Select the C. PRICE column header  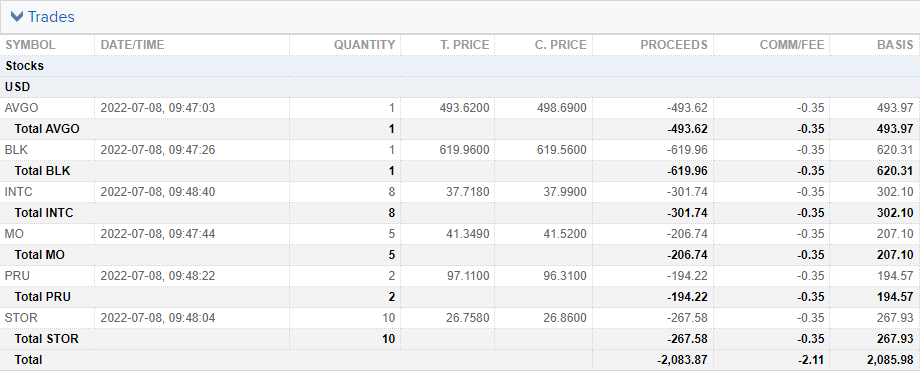click(x=560, y=45)
